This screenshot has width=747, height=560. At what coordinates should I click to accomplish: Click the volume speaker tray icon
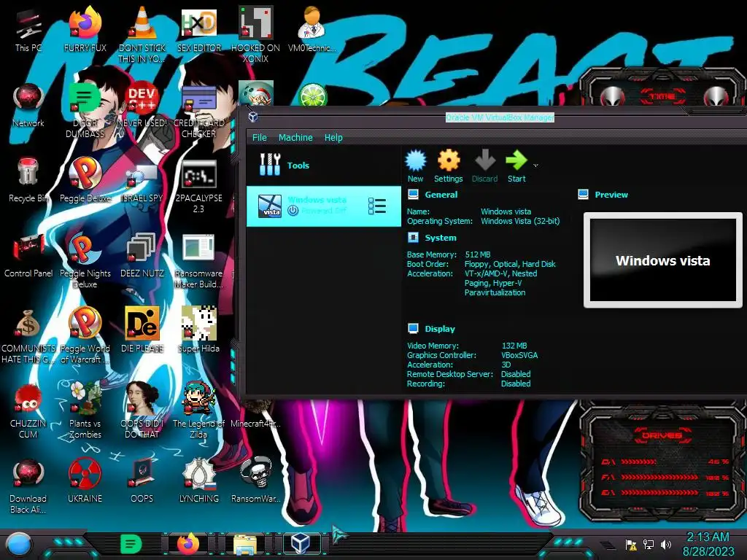(666, 544)
